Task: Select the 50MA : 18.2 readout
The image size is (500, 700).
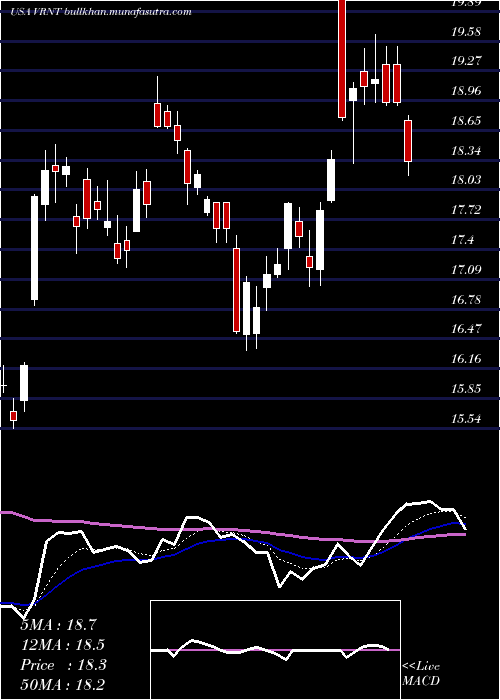Action: point(63,685)
